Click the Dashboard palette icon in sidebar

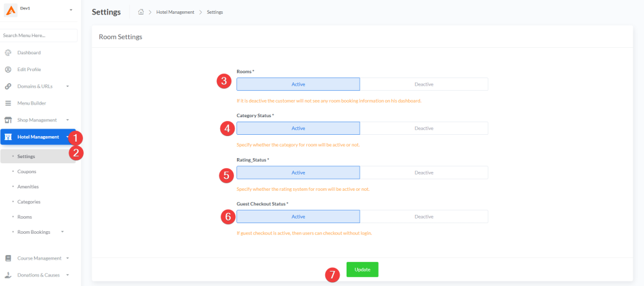click(8, 52)
